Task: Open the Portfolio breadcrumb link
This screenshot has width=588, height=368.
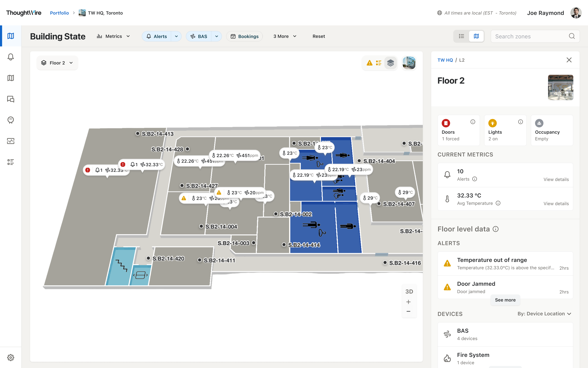Action: 59,13
